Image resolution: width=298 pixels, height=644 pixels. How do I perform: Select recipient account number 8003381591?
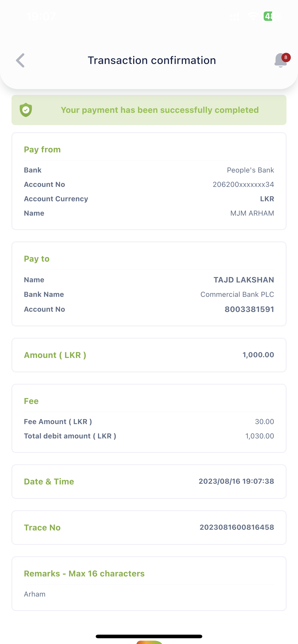click(x=249, y=309)
